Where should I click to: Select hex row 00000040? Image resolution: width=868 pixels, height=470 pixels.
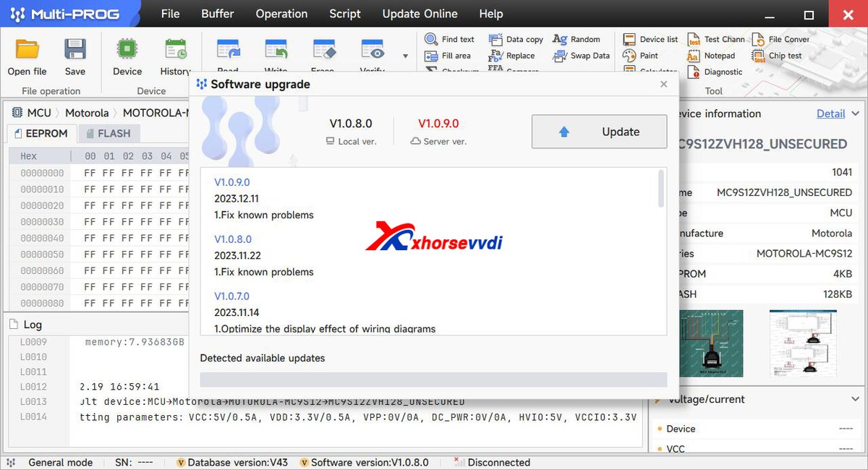(42, 238)
